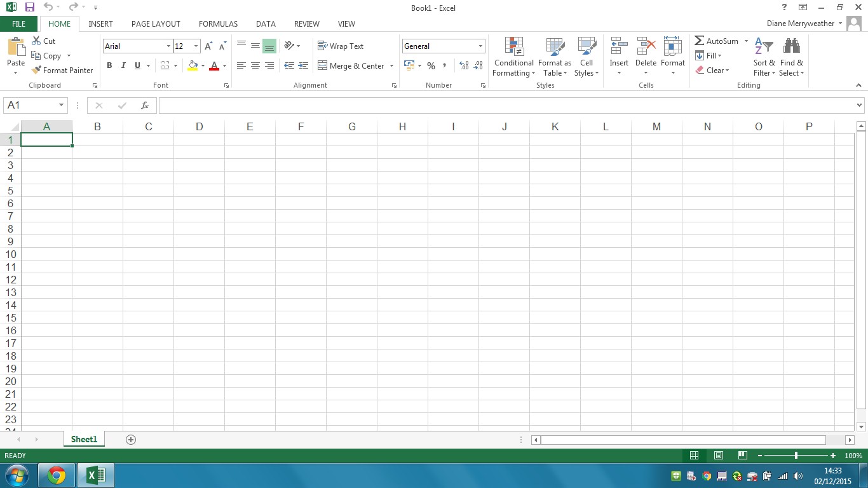Open the cell Borders icon

click(x=165, y=65)
